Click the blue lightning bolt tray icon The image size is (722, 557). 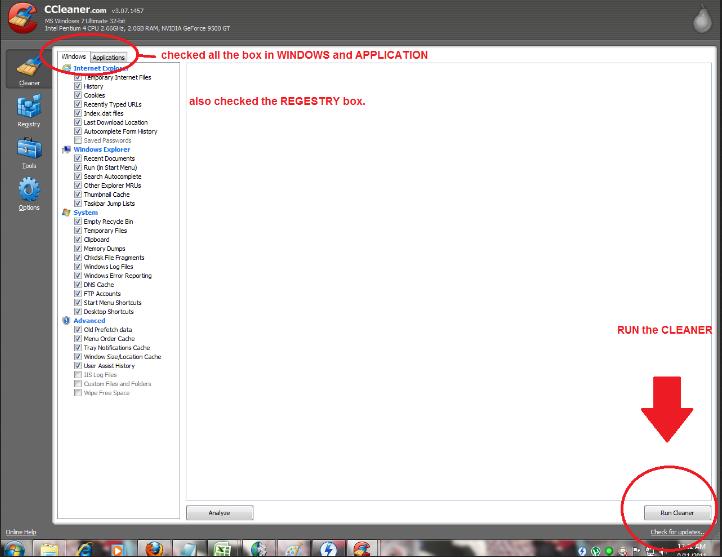(x=582, y=551)
